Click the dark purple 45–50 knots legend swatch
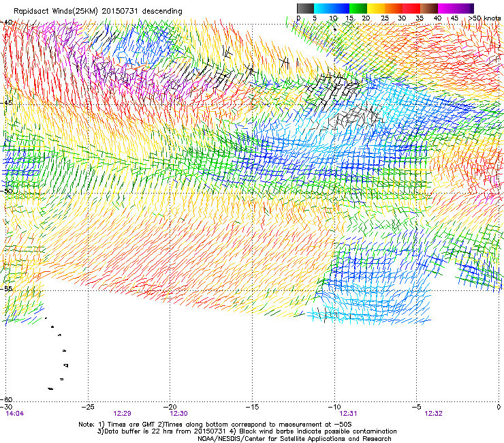 tap(464, 8)
